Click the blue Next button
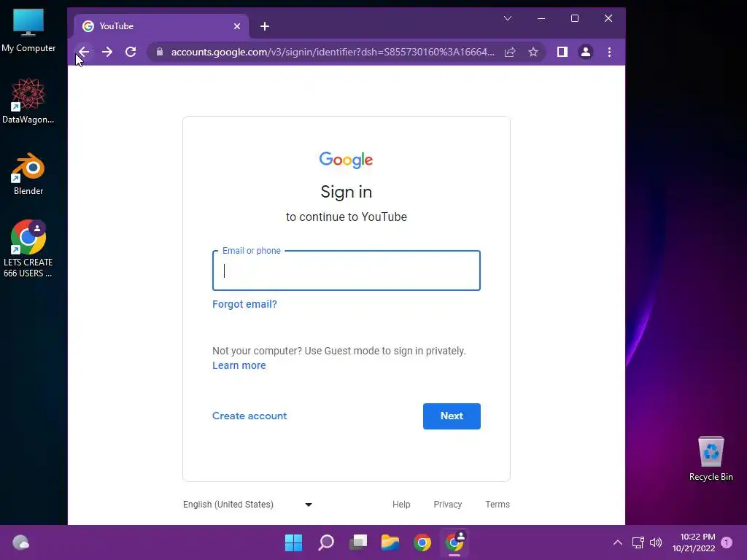Image resolution: width=747 pixels, height=560 pixels. click(x=452, y=416)
